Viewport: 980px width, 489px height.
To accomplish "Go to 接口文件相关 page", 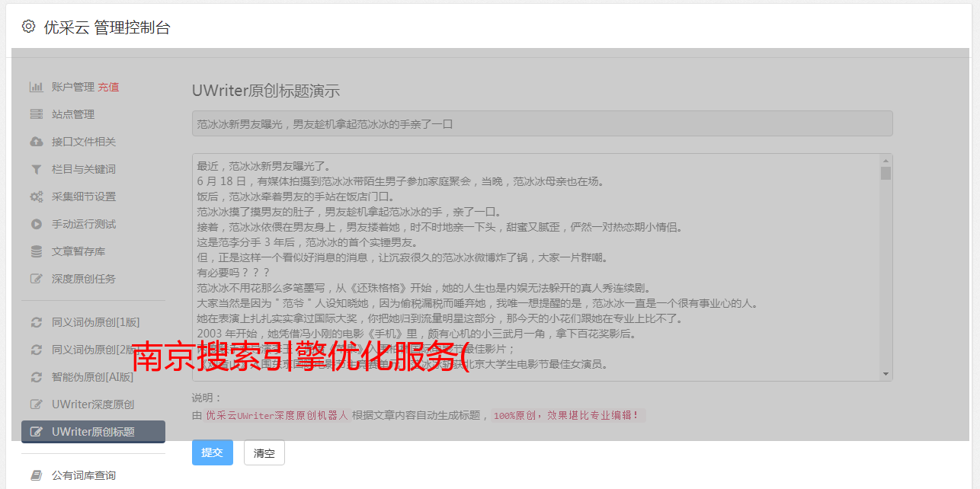I will coord(84,142).
